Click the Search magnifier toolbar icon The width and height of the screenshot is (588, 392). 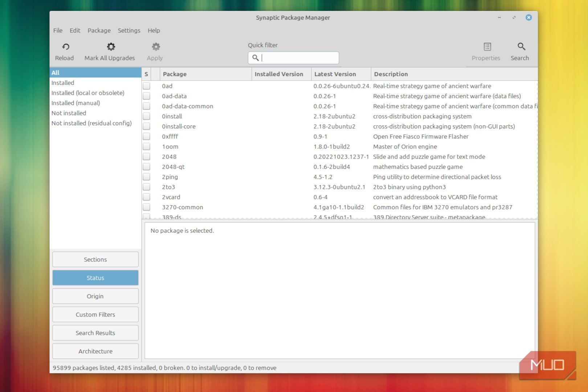coord(521,47)
